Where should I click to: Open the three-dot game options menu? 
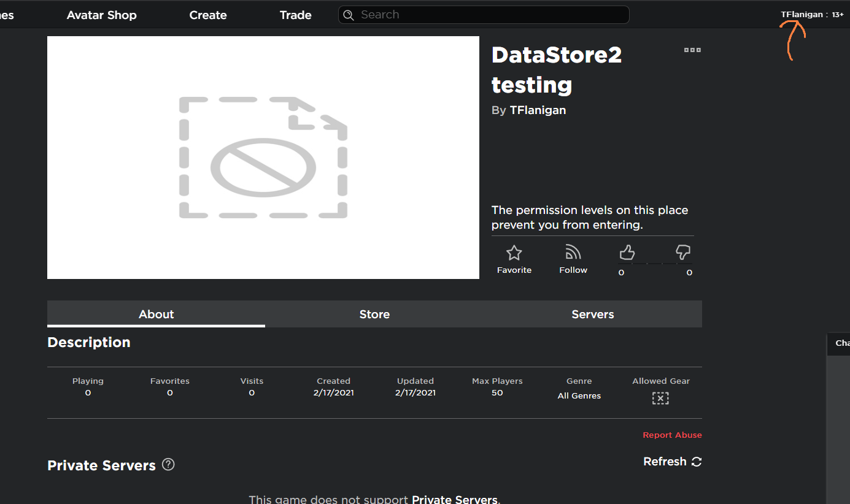692,50
